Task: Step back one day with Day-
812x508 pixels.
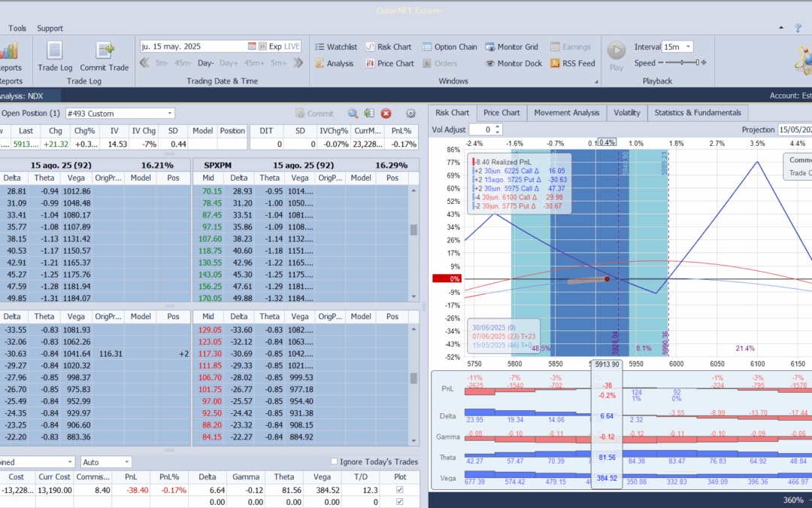Action: pos(205,62)
